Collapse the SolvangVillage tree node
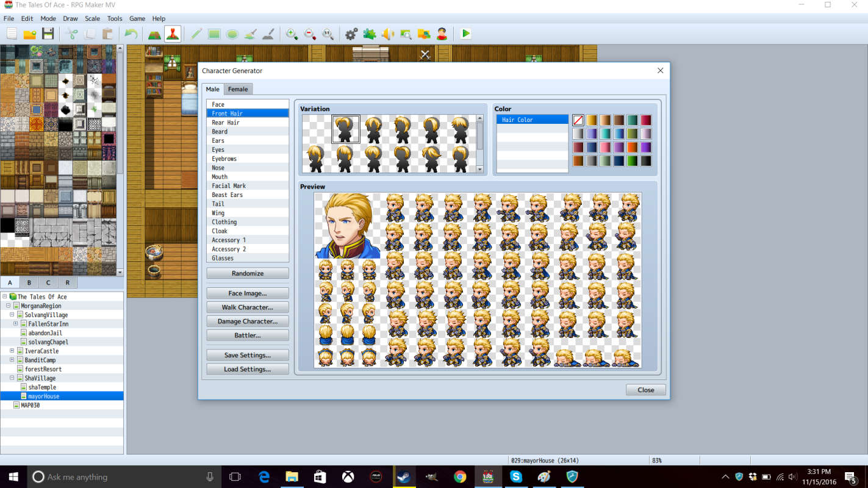Viewport: 868px width, 488px height. pyautogui.click(x=12, y=315)
